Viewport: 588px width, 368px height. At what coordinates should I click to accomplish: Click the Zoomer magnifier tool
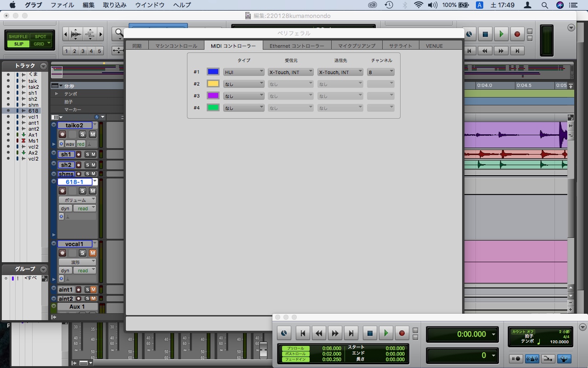(119, 33)
